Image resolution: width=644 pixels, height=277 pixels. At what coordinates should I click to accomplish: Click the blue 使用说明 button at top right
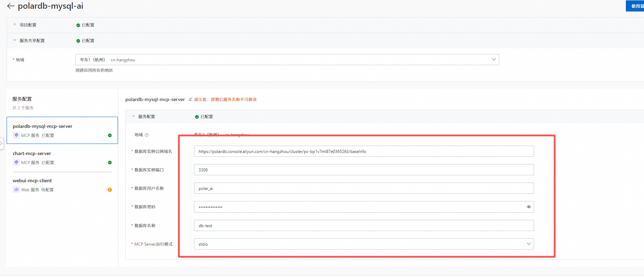click(635, 6)
